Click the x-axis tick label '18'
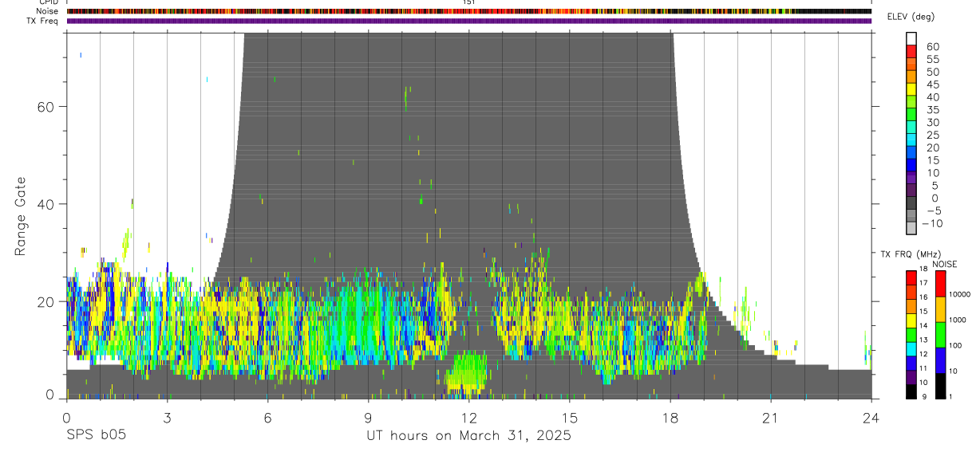The height and width of the screenshot is (452, 980). 670,418
